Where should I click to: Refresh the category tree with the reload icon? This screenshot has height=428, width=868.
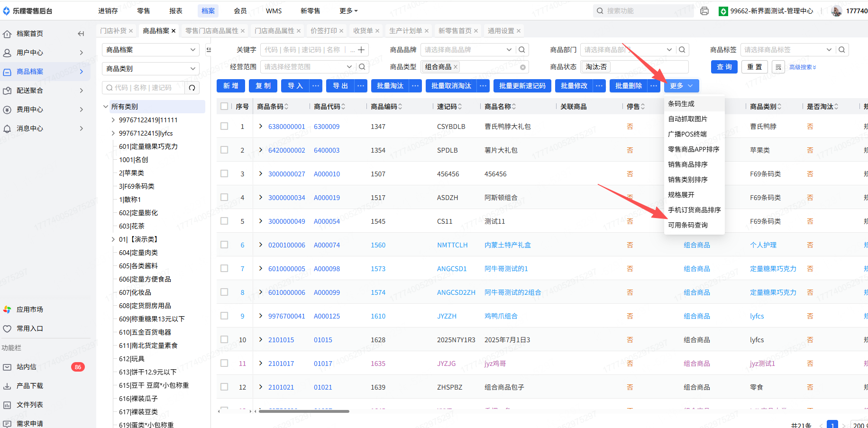[192, 88]
